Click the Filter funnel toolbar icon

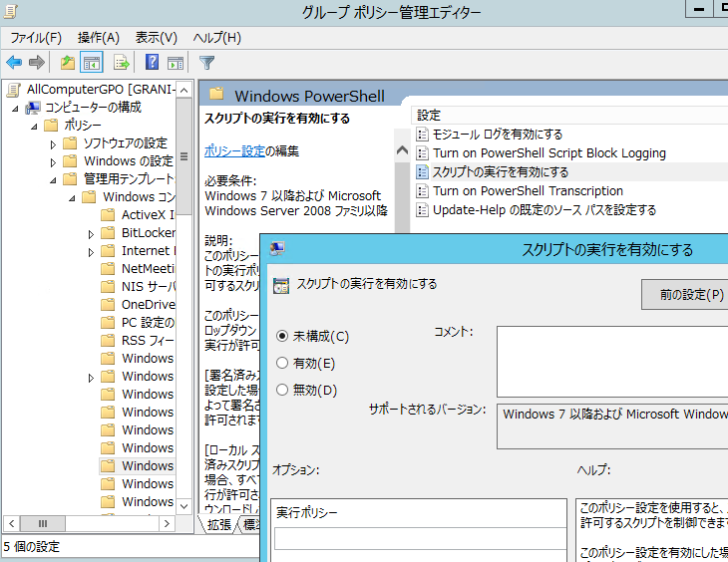tap(206, 62)
